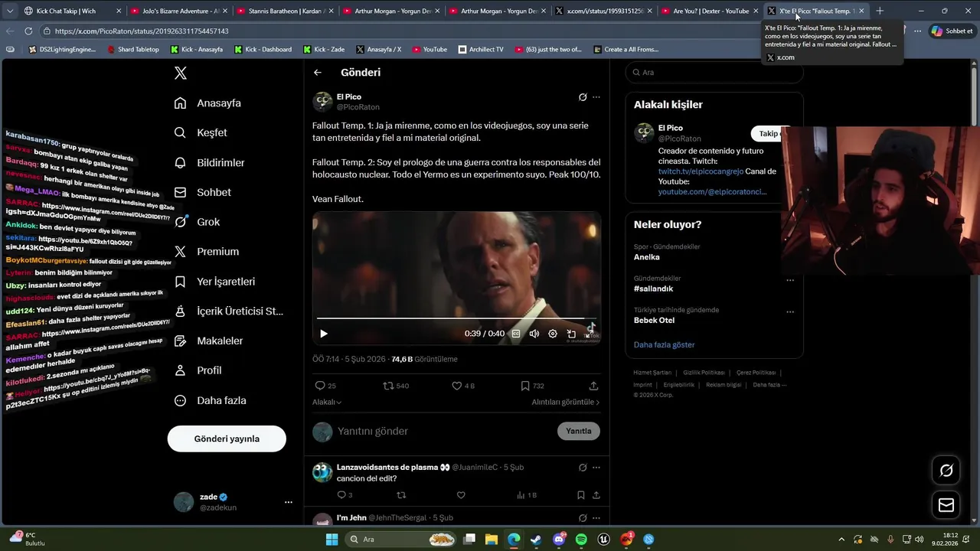Click the X logo in the sidebar
Image resolution: width=980 pixels, height=551 pixels.
click(180, 73)
